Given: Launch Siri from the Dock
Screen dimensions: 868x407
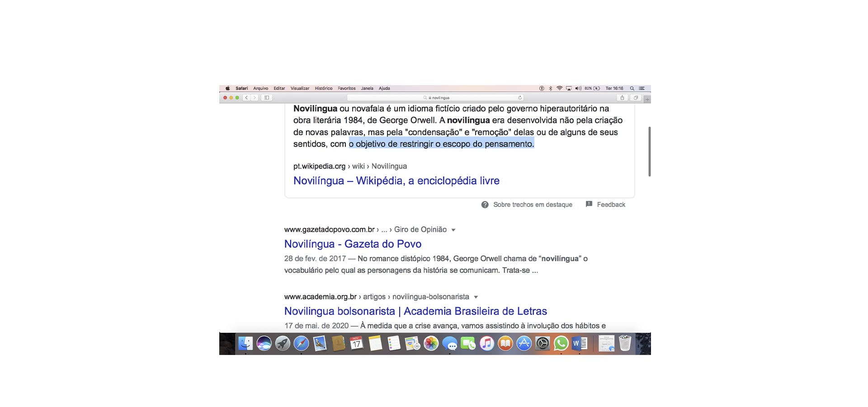Looking at the screenshot, I should [x=264, y=344].
